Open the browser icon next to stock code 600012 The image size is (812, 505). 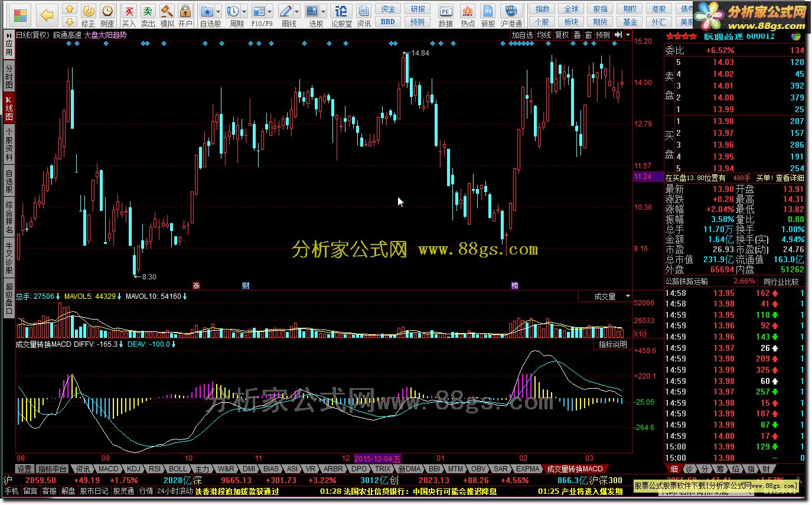[x=796, y=35]
